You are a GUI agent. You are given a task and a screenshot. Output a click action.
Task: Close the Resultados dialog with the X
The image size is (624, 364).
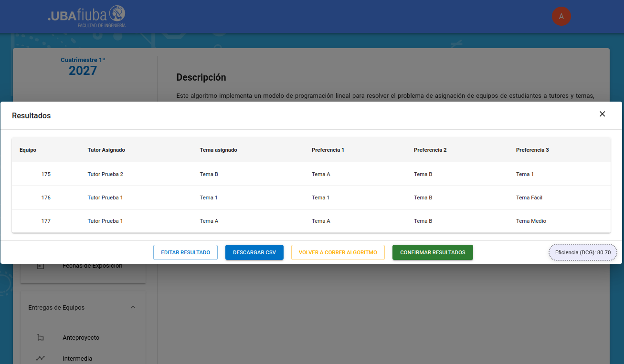[602, 114]
